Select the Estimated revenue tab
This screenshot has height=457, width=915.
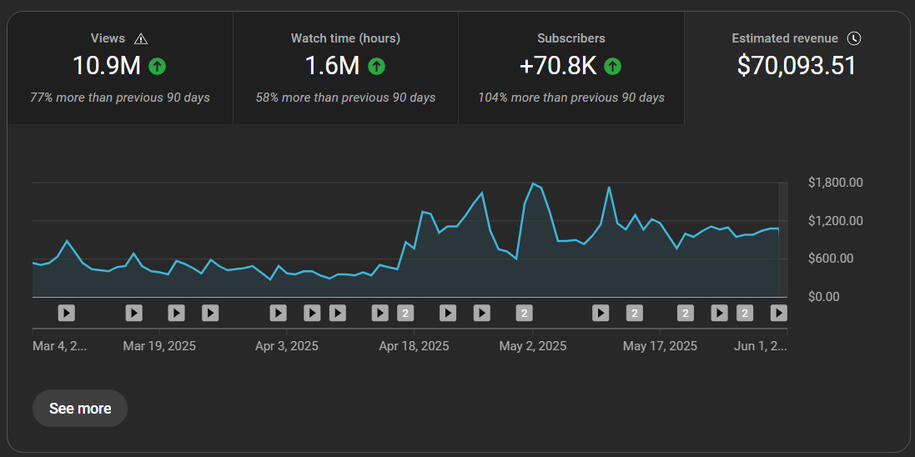pyautogui.click(x=797, y=68)
